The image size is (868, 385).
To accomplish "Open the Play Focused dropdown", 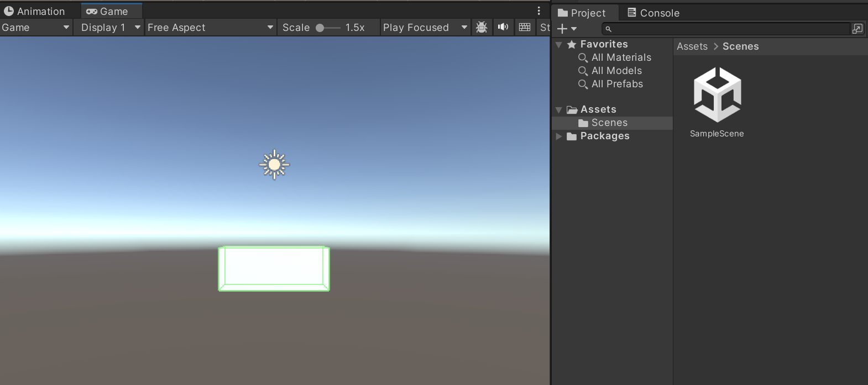I will point(425,28).
